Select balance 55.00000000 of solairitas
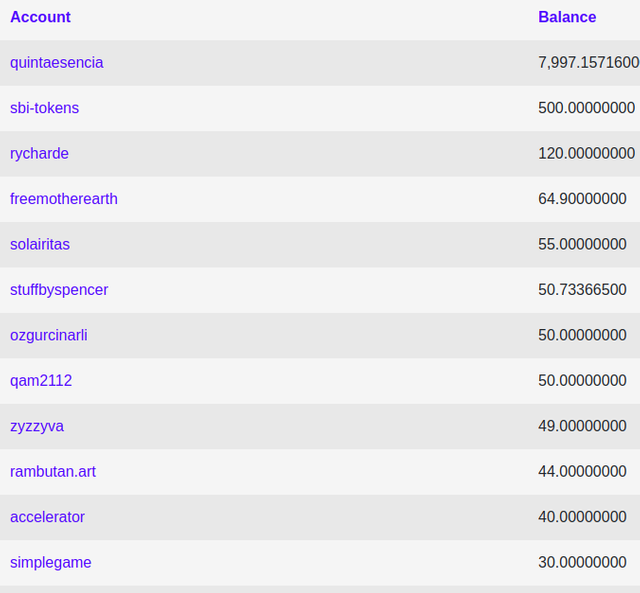Image resolution: width=640 pixels, height=593 pixels. point(582,244)
